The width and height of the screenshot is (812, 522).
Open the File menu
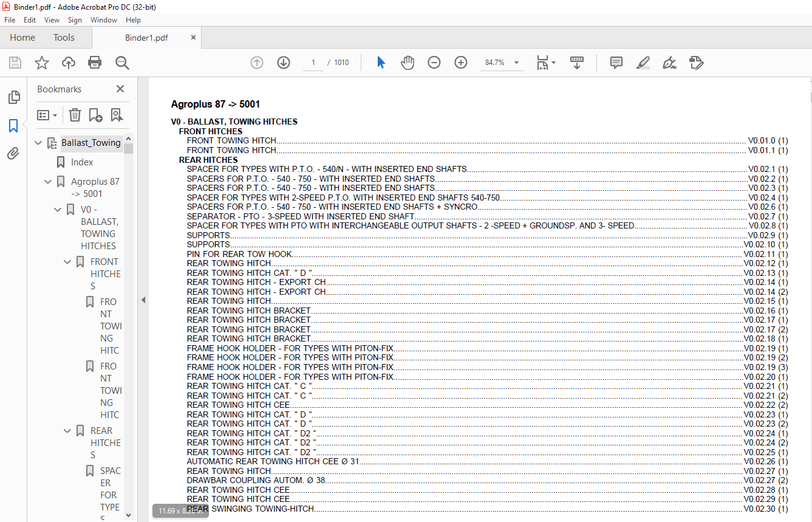(x=10, y=20)
